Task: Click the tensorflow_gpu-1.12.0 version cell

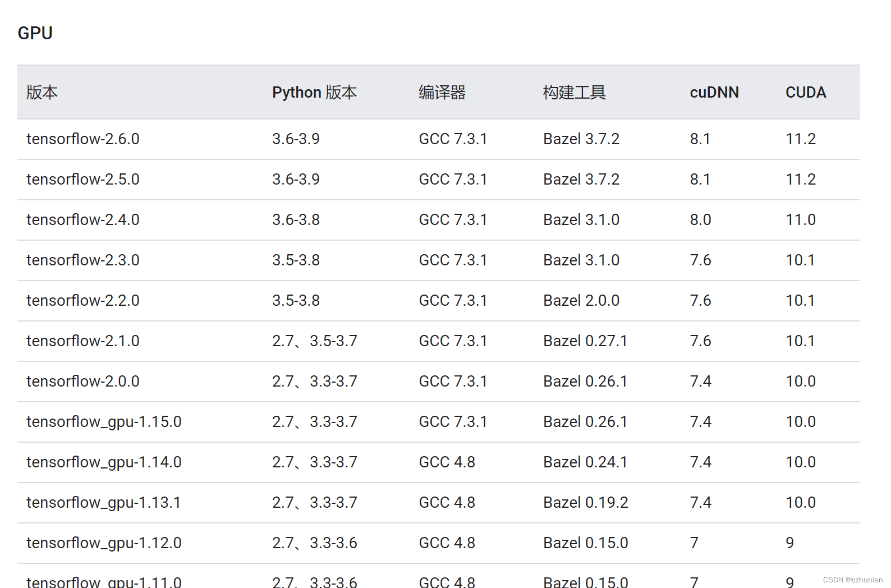Action: coord(104,543)
